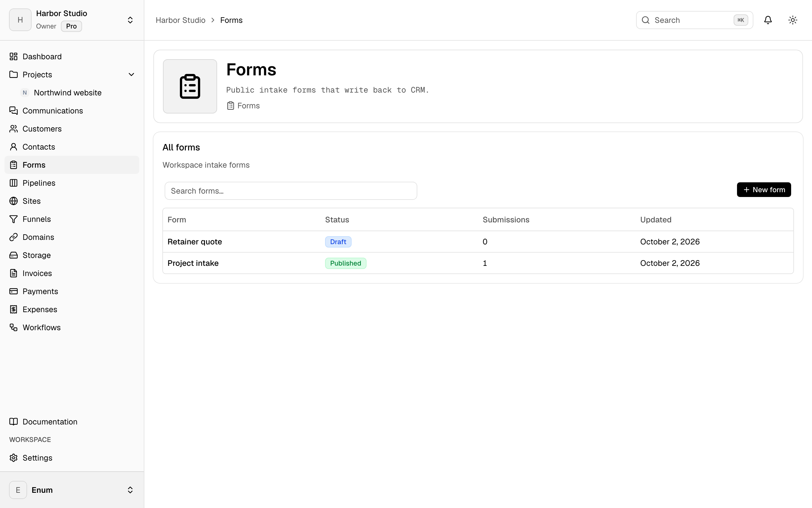Viewport: 812px width, 508px height.
Task: Click the Expenses receipt icon
Action: pos(14,309)
